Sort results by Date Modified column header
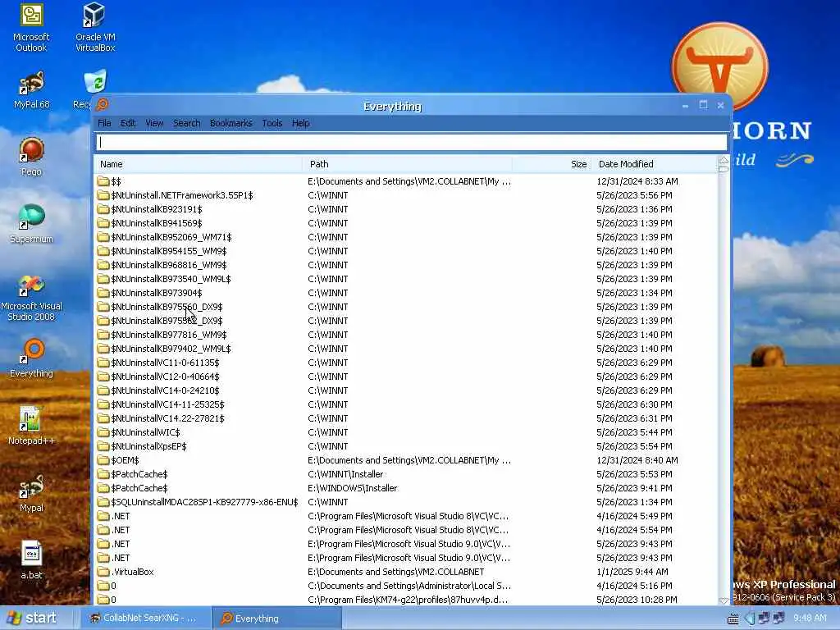Image resolution: width=840 pixels, height=630 pixels. [655, 164]
